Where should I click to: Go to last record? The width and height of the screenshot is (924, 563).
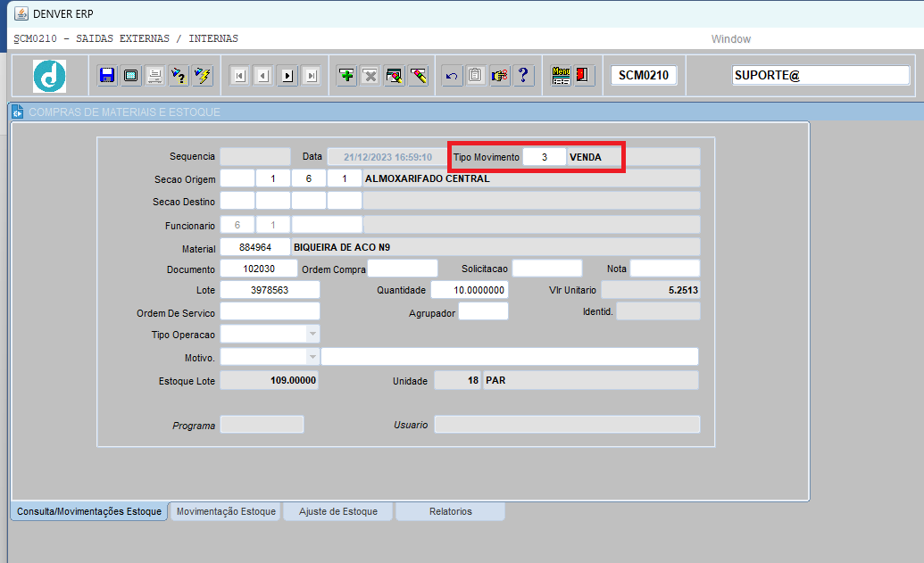click(312, 75)
